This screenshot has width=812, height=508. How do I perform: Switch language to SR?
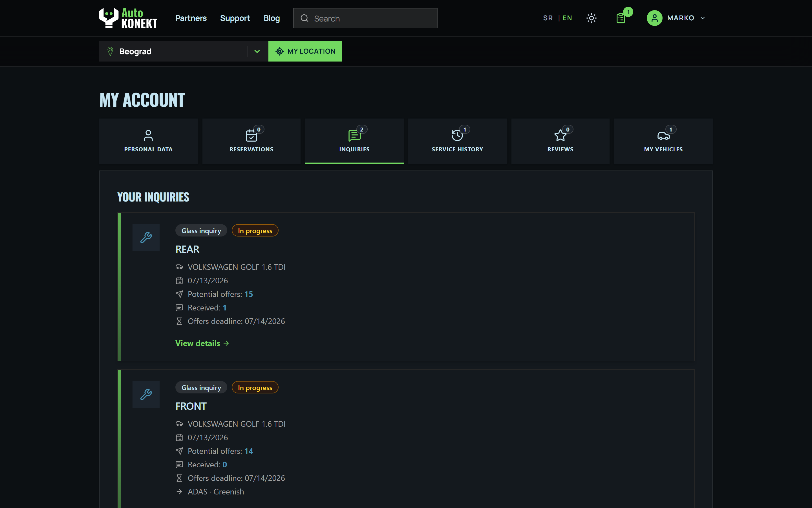548,18
